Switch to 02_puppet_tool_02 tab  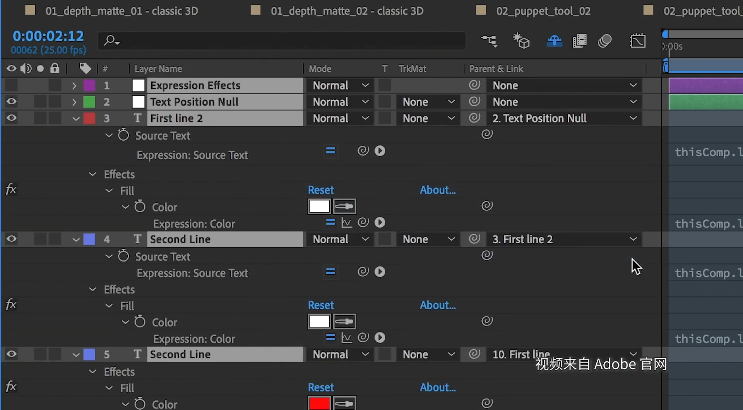tap(543, 11)
